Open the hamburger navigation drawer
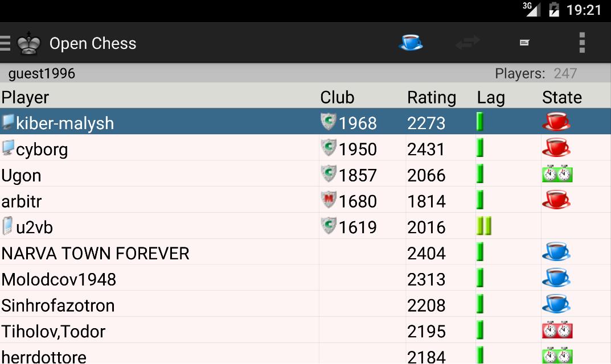 (x=5, y=43)
